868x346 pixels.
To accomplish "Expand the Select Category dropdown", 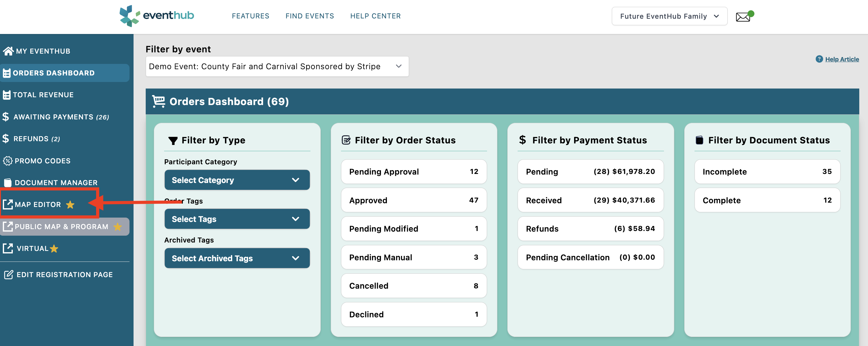I will tap(237, 180).
